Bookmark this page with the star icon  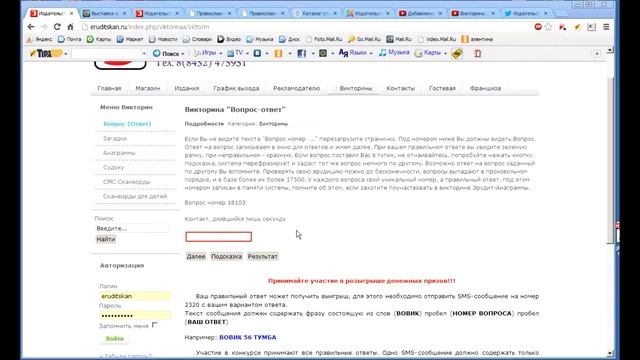pyautogui.click(x=549, y=27)
